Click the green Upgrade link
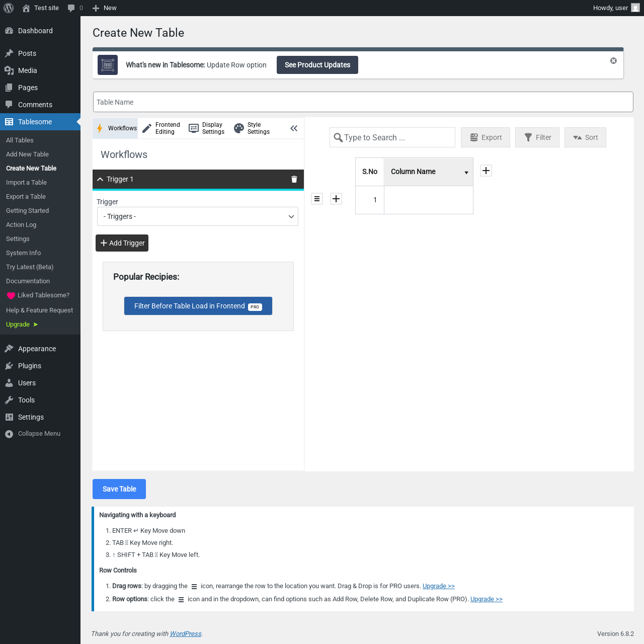Viewport: 644px width, 644px height. (22, 325)
